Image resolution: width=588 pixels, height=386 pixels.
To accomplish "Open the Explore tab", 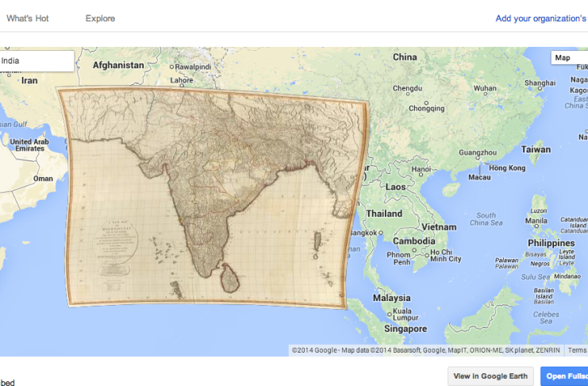I will click(x=100, y=18).
